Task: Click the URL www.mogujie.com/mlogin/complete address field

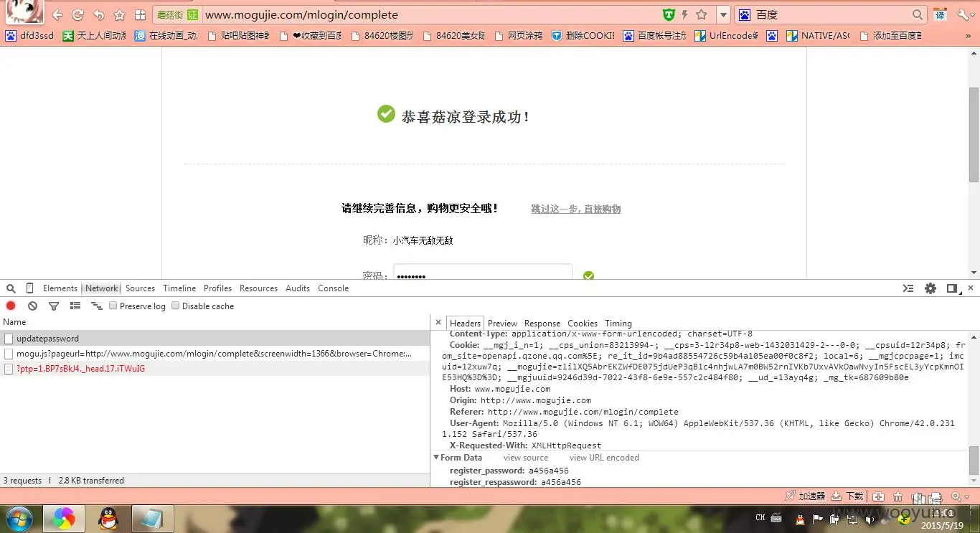Action: [x=301, y=14]
